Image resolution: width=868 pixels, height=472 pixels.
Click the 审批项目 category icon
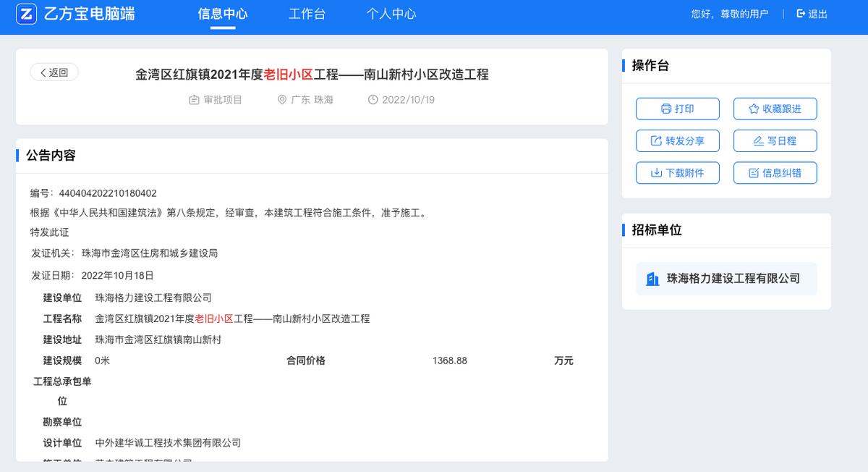point(194,100)
